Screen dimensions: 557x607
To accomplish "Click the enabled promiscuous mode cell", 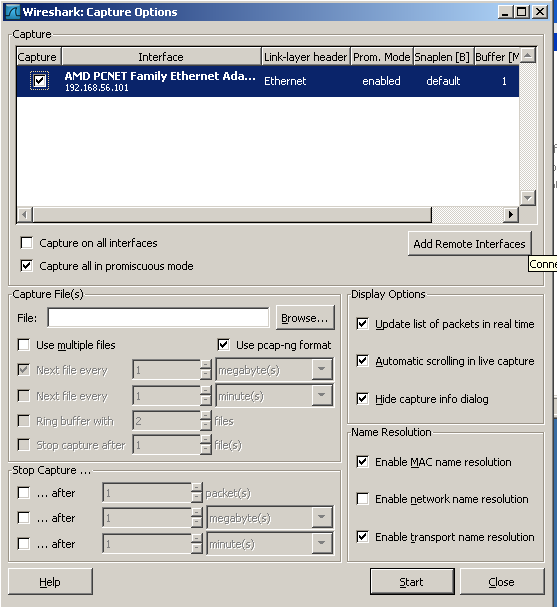I will tap(381, 81).
